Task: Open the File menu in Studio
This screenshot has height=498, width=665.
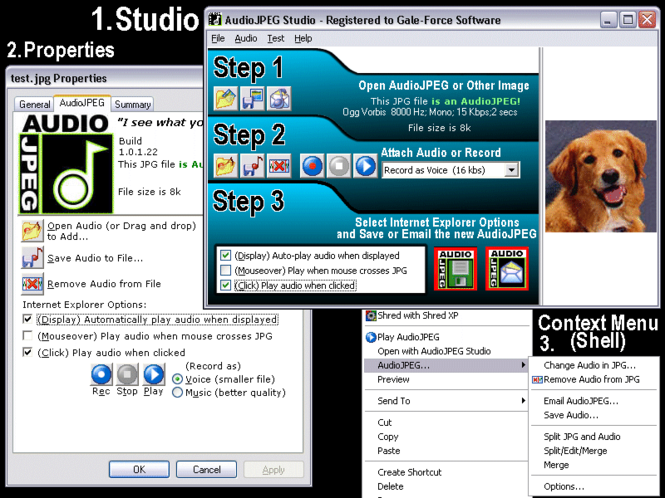Action: click(218, 39)
